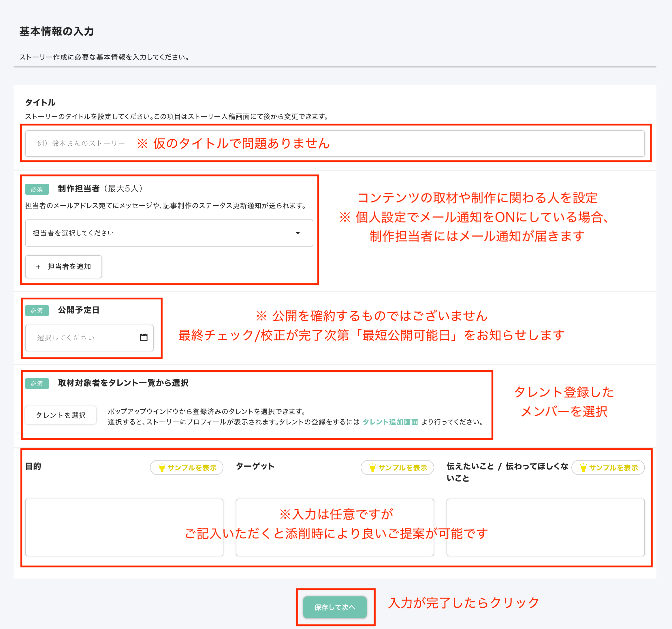
Task: Click the lightbulb icon in ターゲット sample button
Action: point(372,467)
